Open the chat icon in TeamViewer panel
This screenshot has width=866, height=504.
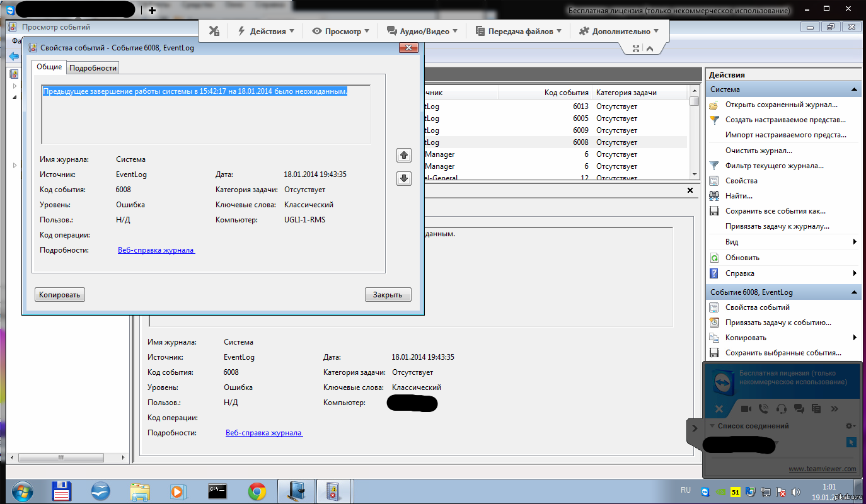(x=800, y=408)
